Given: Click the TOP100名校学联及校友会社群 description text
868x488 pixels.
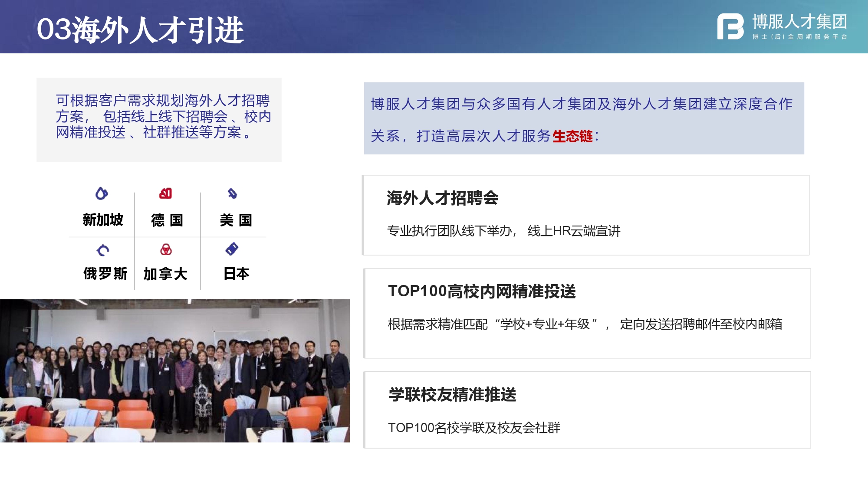Looking at the screenshot, I should 474,428.
